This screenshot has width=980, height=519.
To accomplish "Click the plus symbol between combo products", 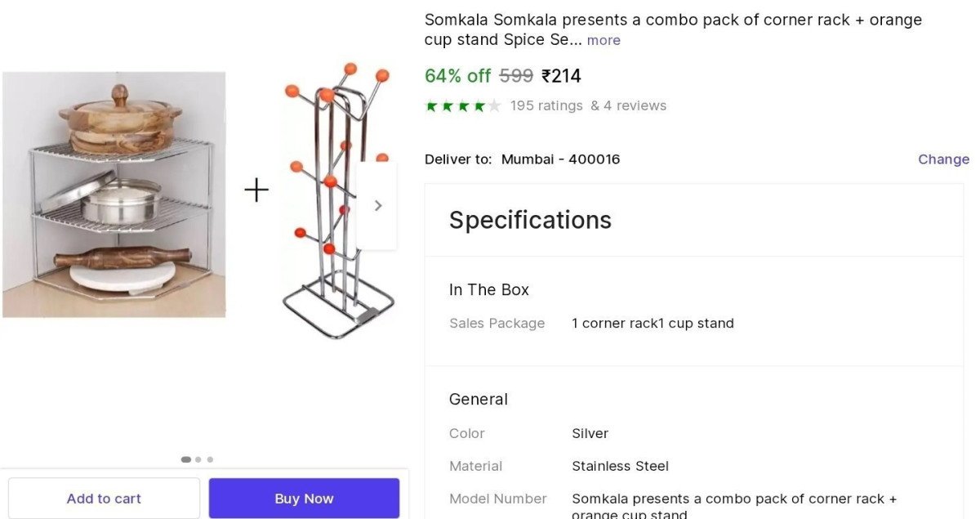I will (256, 190).
